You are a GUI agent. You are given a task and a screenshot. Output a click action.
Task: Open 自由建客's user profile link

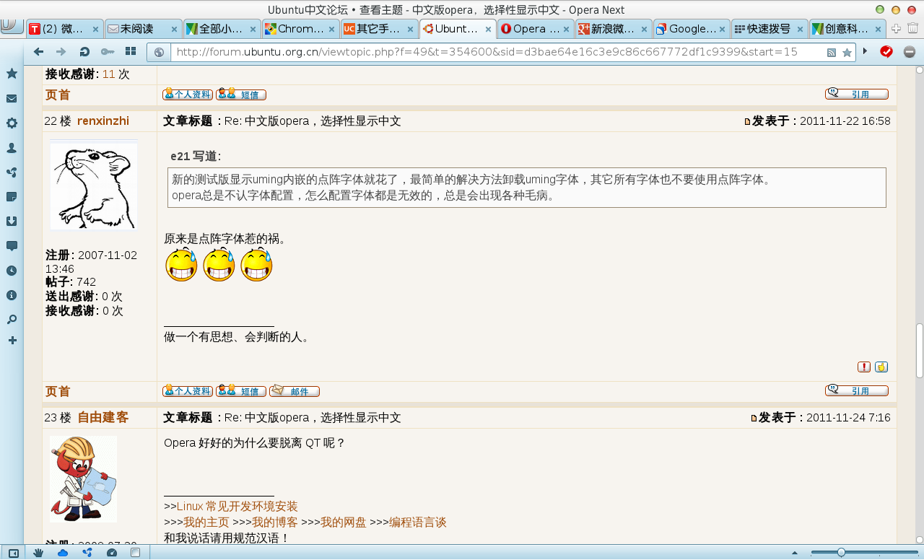pos(103,417)
